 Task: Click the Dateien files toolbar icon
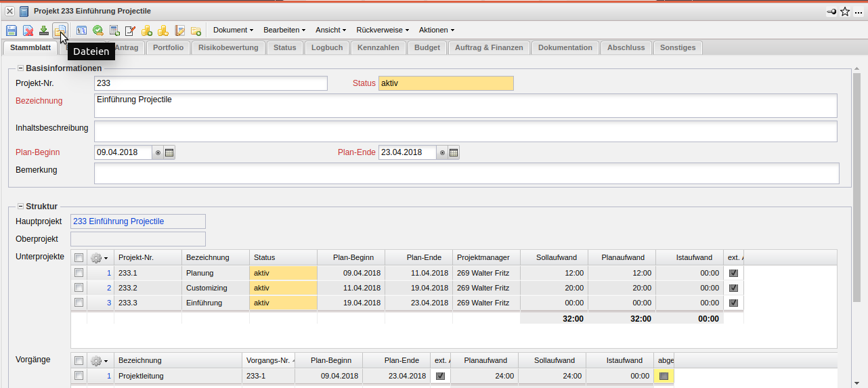point(60,30)
